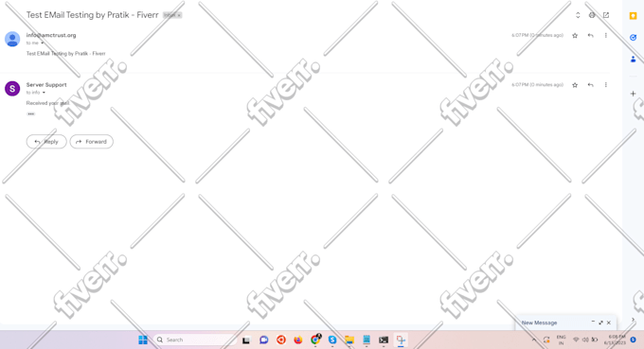Open Google Keep in the side panel
The width and height of the screenshot is (644, 349).
click(633, 15)
